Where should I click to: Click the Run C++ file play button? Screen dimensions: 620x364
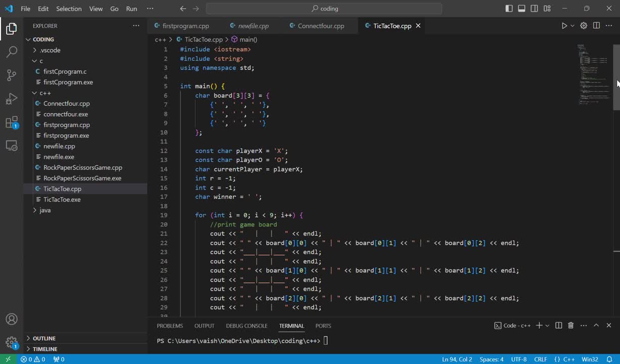(x=564, y=26)
